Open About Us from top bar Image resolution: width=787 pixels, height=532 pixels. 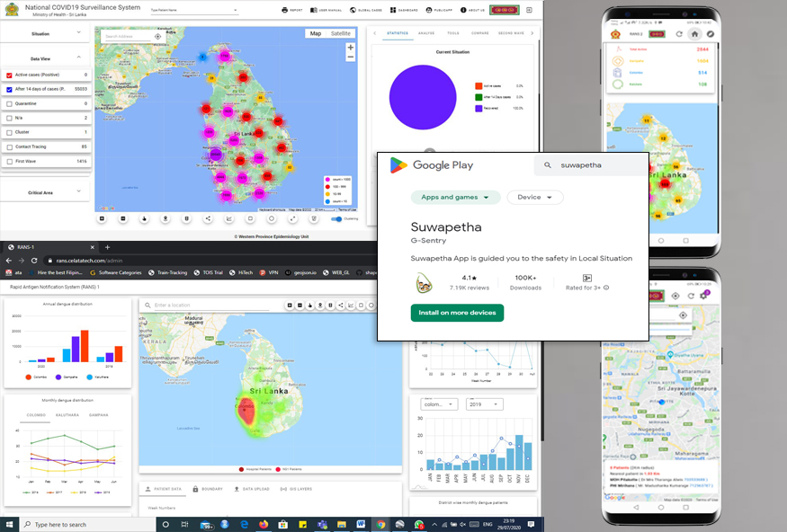[473, 10]
